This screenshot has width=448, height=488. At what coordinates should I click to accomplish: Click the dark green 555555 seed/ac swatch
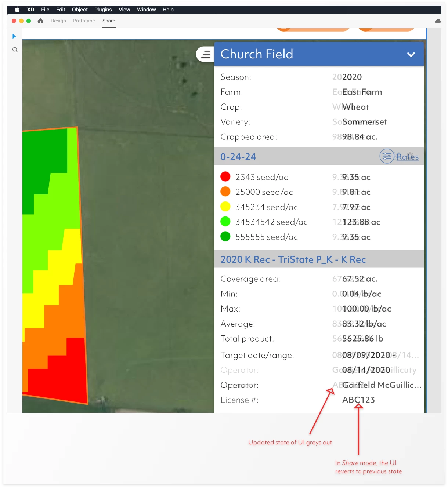coord(225,237)
